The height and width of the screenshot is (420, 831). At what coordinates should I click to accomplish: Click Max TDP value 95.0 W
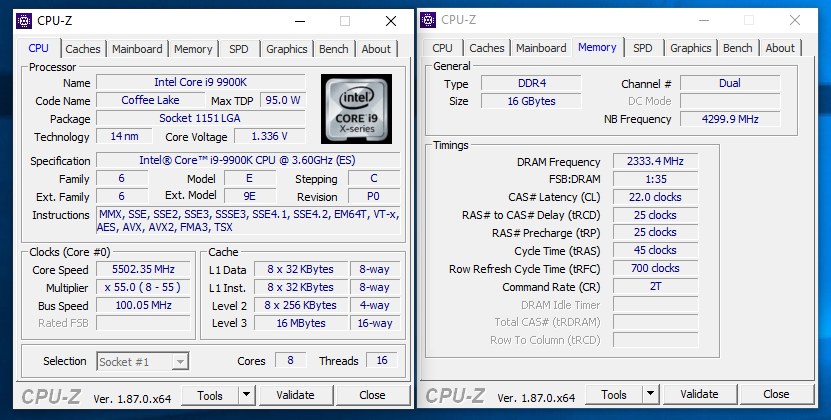(282, 100)
